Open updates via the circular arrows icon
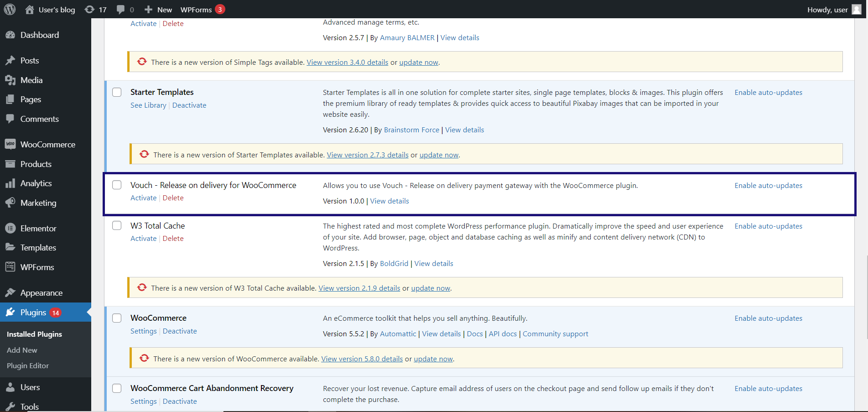The height and width of the screenshot is (412, 868). 90,9
